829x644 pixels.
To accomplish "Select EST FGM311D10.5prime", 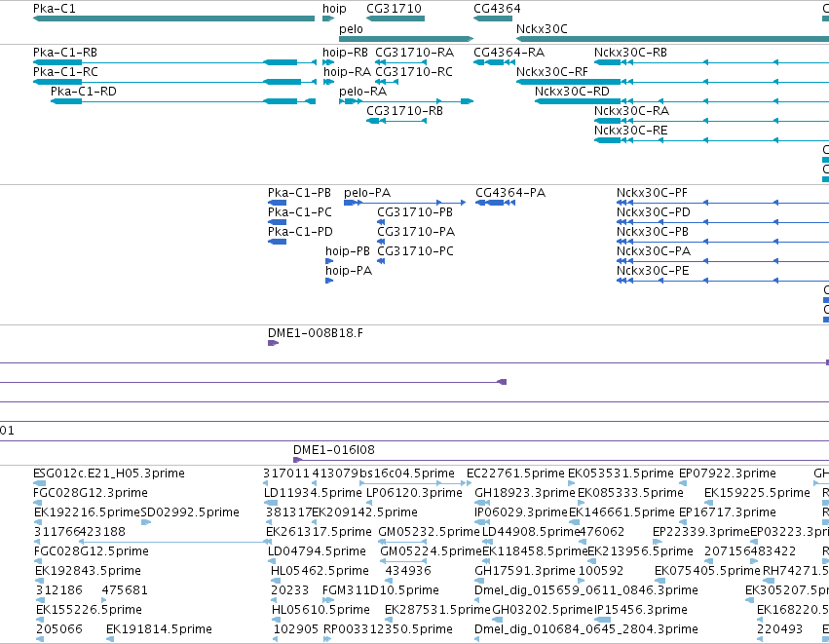I will (x=328, y=600).
